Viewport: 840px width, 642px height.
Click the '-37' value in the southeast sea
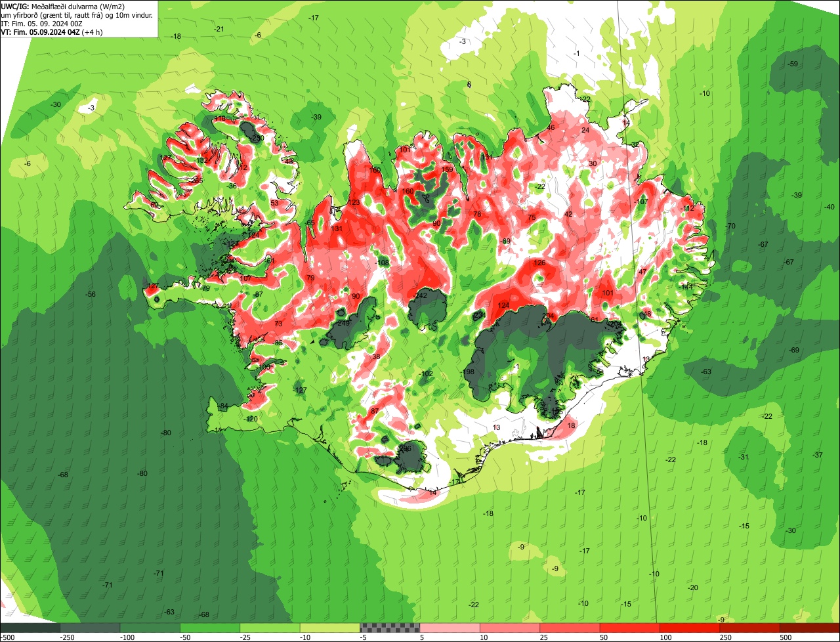[x=817, y=455]
